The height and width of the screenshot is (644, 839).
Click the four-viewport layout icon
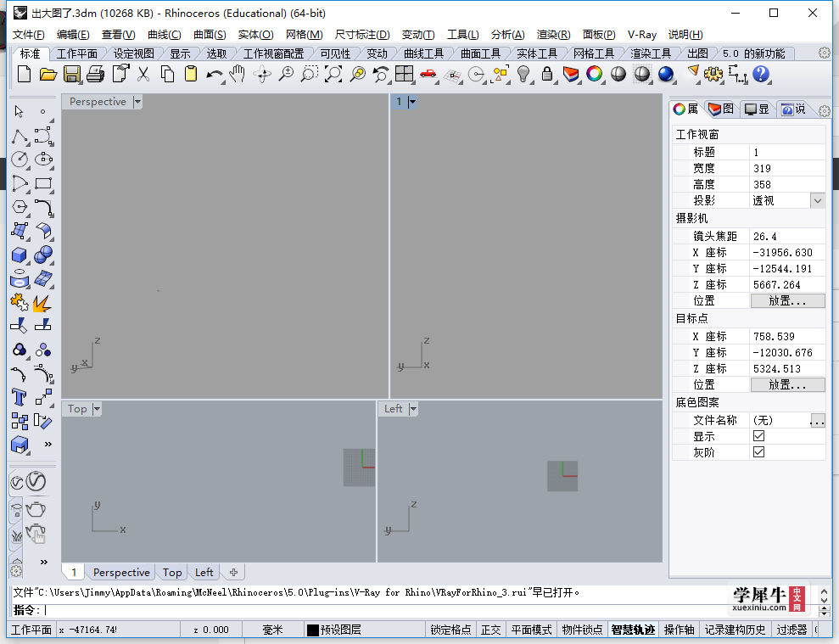[404, 74]
